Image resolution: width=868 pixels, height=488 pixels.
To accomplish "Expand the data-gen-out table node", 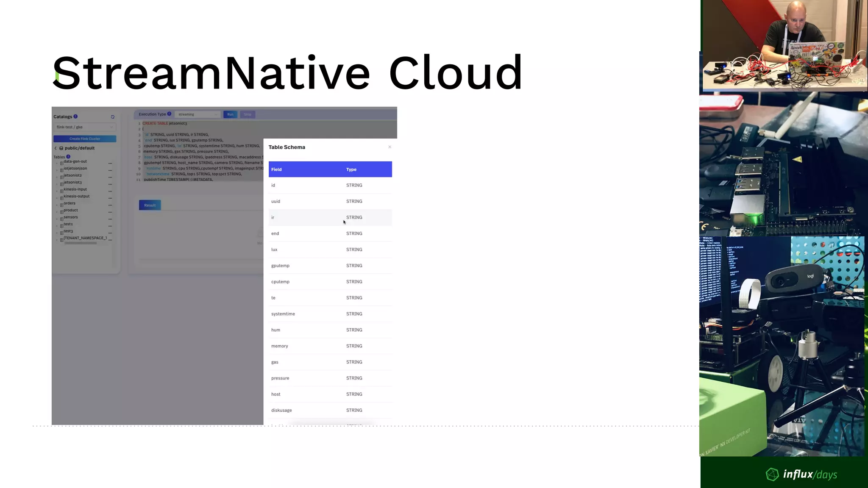I will click(57, 163).
